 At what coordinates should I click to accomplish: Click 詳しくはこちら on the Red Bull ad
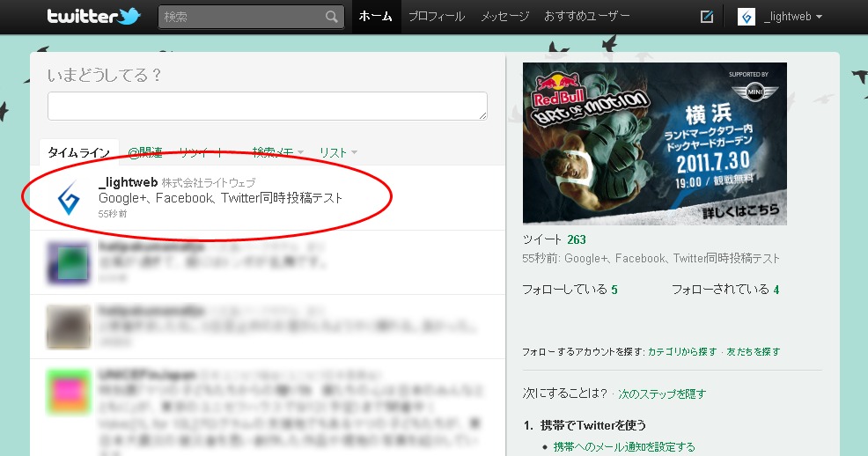pyautogui.click(x=740, y=211)
